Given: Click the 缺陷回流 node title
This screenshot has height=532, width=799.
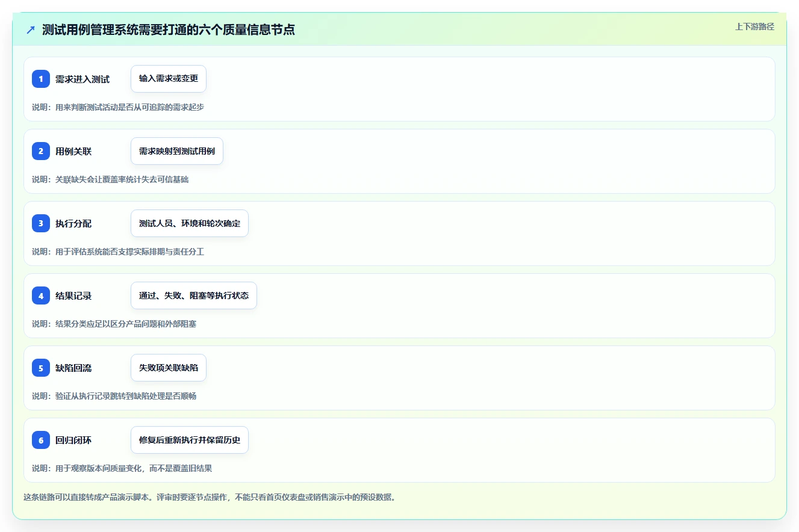Looking at the screenshot, I should [73, 368].
